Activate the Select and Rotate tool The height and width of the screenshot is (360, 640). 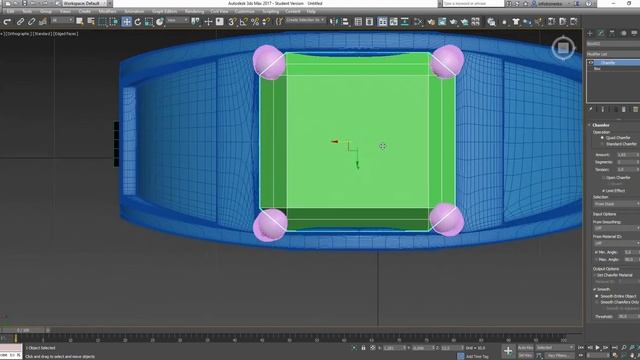[138, 22]
